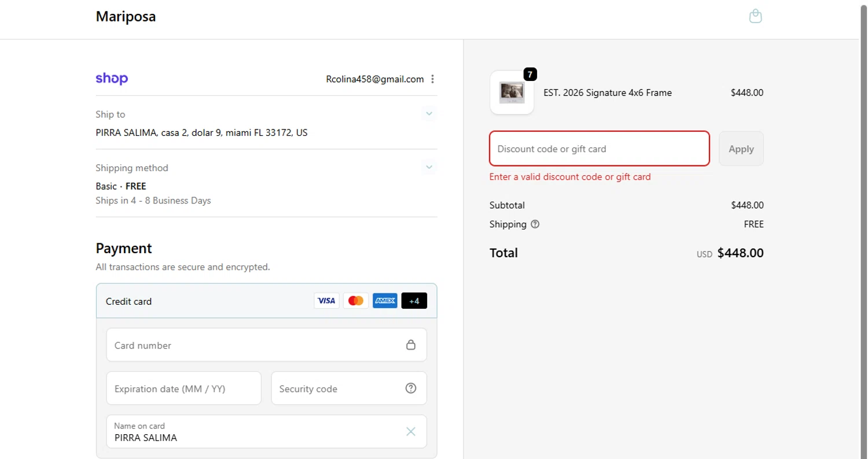Click the Expiration date field
This screenshot has height=459, width=868.
pyautogui.click(x=183, y=388)
